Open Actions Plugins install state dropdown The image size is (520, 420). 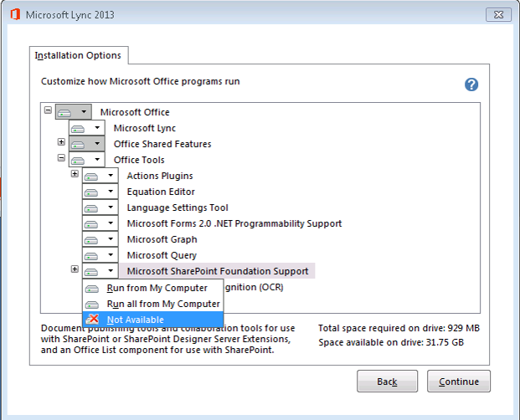[x=100, y=176]
